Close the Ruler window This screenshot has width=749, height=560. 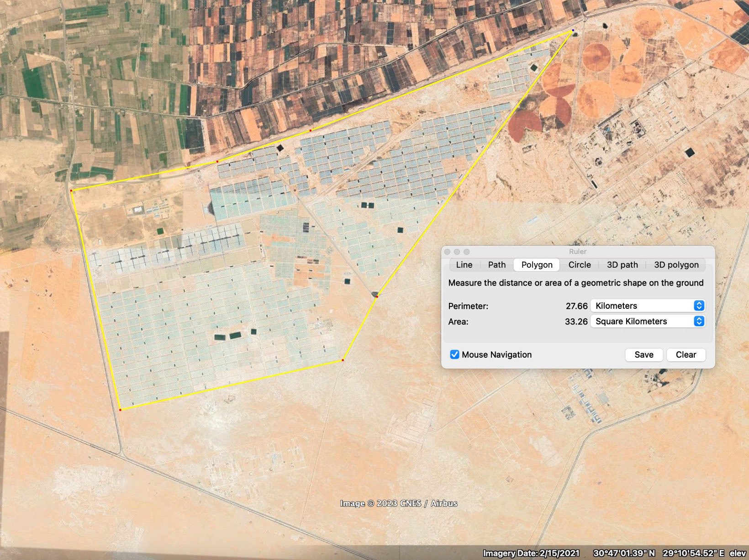pos(448,252)
